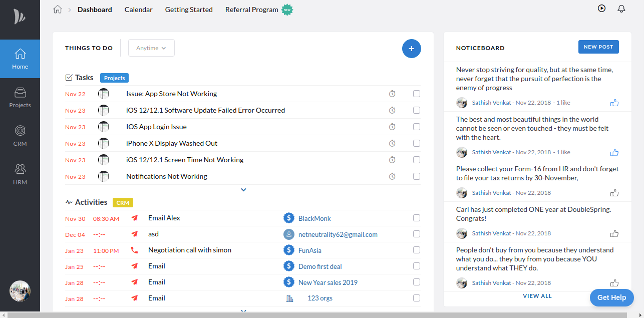Open the Anytime filter dropdown
This screenshot has width=644, height=318.
click(x=151, y=48)
